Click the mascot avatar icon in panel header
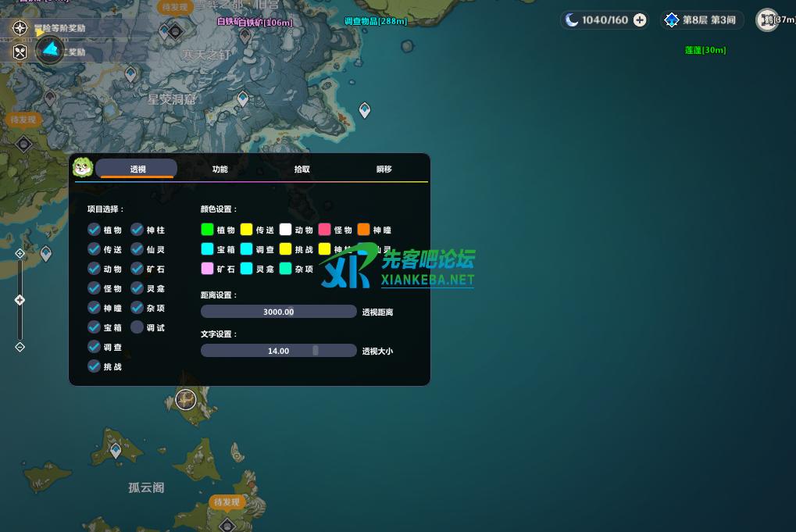 pos(83,167)
